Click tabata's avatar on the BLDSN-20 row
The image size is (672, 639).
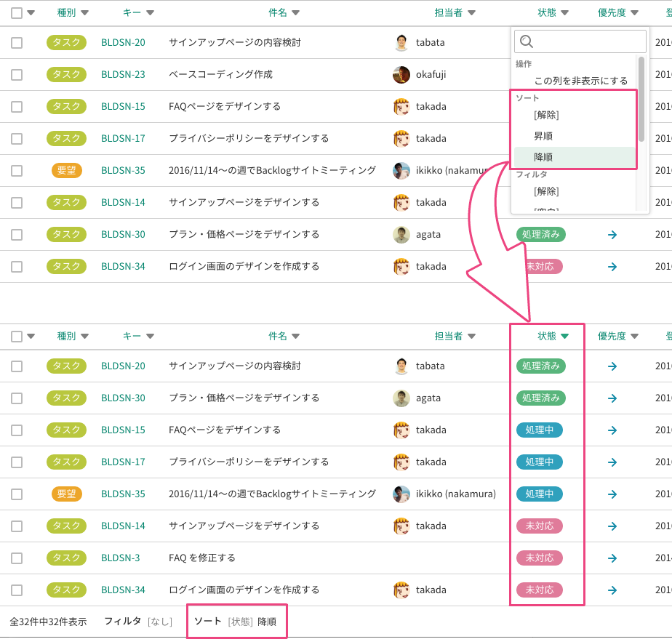click(x=402, y=42)
